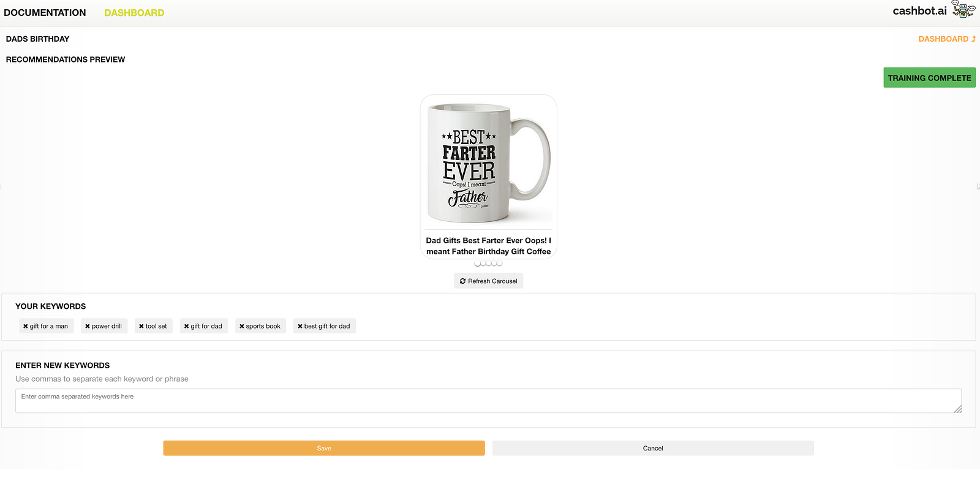Remove the 'tool set' keyword
This screenshot has height=478, width=980.
pyautogui.click(x=141, y=327)
